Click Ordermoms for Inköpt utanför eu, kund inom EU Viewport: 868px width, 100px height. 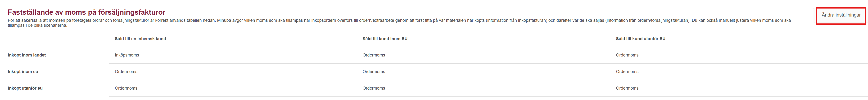point(374,88)
